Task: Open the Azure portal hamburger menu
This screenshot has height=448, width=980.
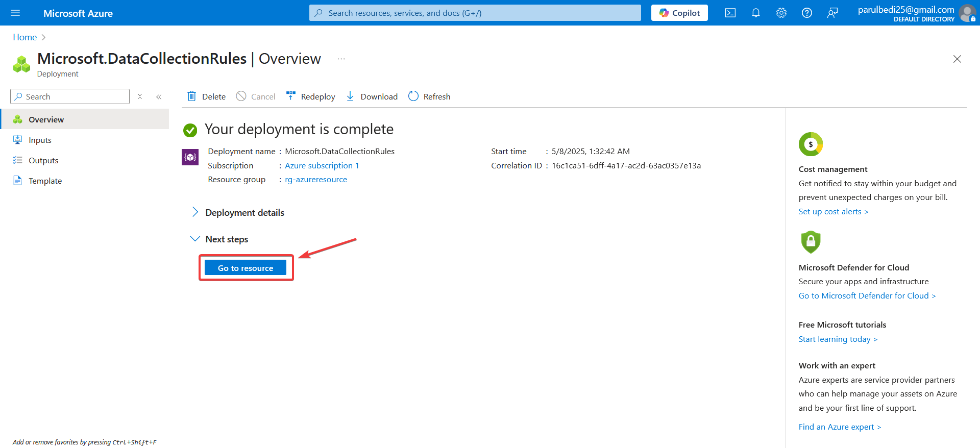Action: [x=15, y=13]
